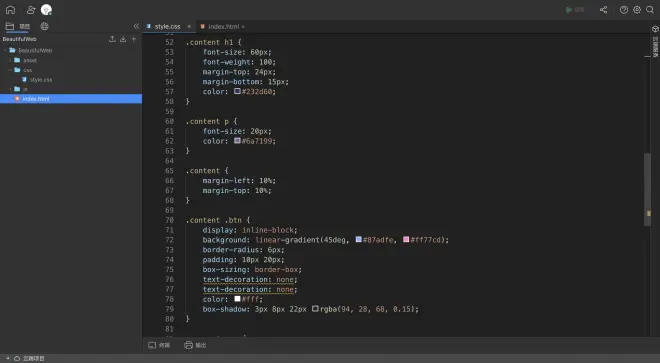
Task: Click the upload icon in project panel
Action: pos(112,39)
